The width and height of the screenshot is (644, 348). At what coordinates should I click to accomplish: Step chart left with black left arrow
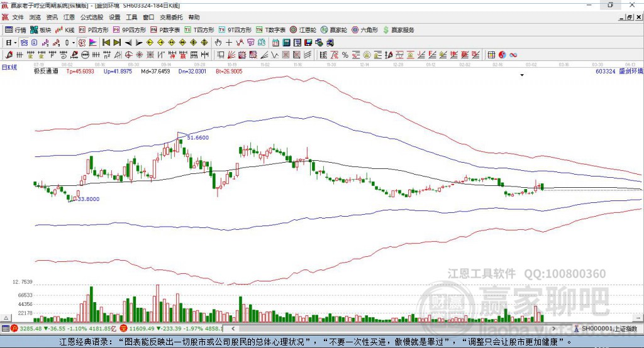point(128,43)
